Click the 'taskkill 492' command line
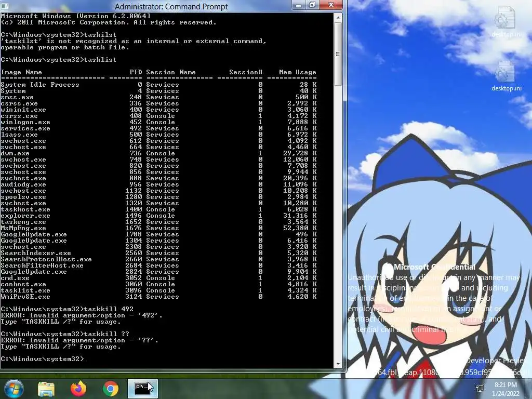Image resolution: width=532 pixels, height=399 pixels. coord(67,310)
